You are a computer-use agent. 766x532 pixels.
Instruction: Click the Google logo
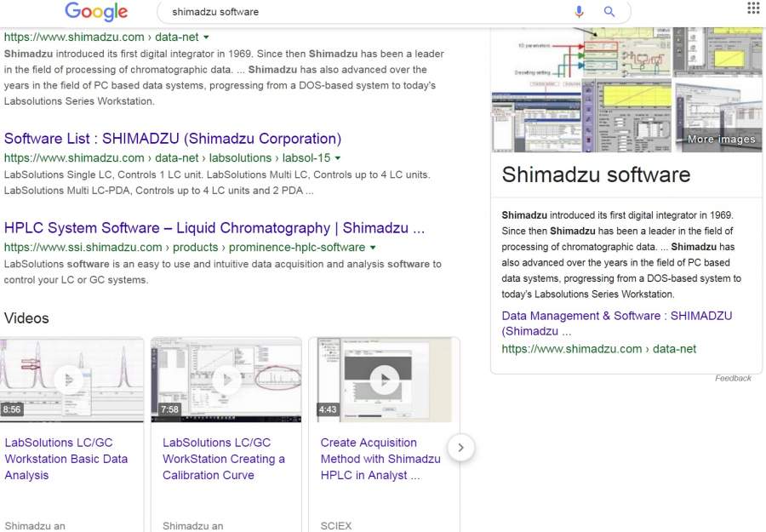(x=96, y=12)
